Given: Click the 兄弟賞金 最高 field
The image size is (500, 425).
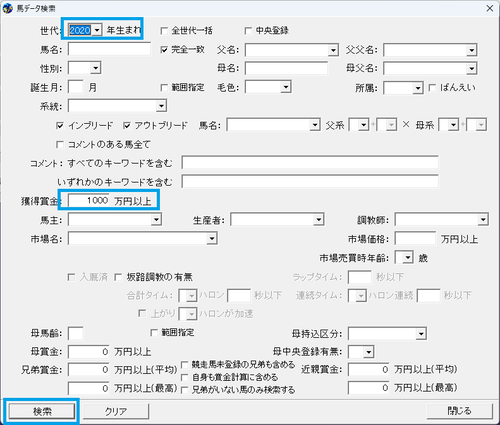Looking at the screenshot, I should (89, 388).
